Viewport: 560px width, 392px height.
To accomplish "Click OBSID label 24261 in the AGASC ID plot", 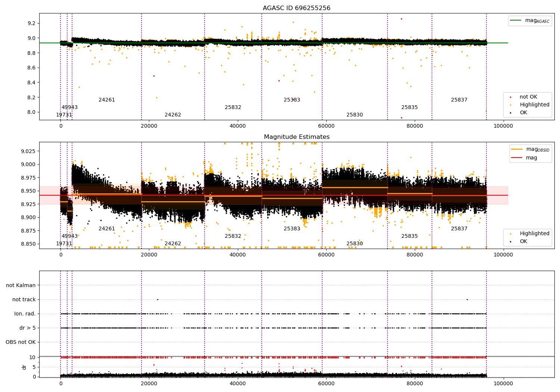I will (x=107, y=100).
